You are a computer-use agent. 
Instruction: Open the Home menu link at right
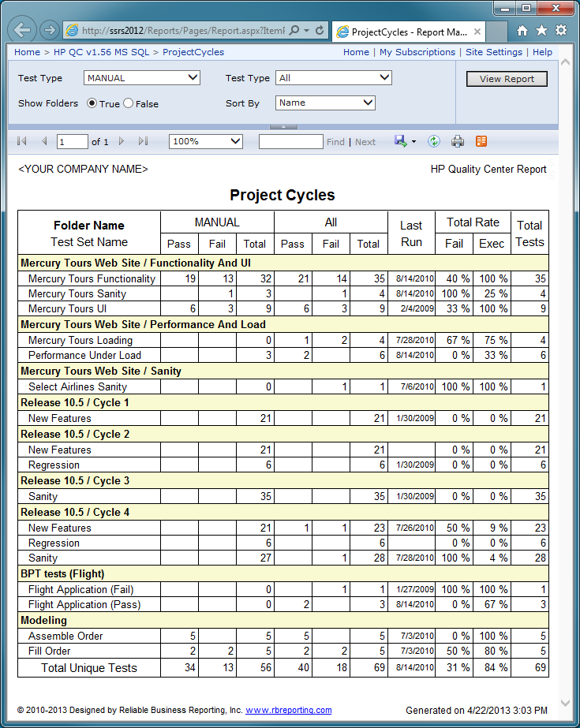coord(356,52)
